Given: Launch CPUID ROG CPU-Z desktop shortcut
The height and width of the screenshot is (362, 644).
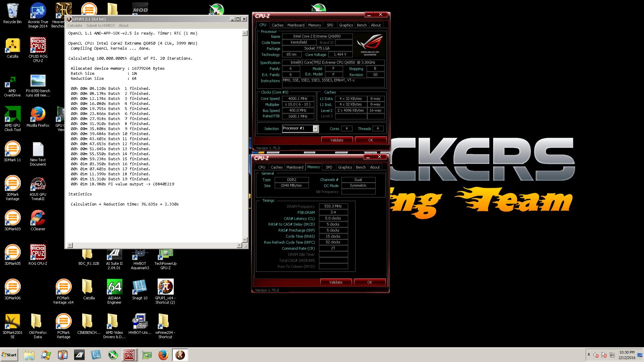Looking at the screenshot, I should pos(38,50).
